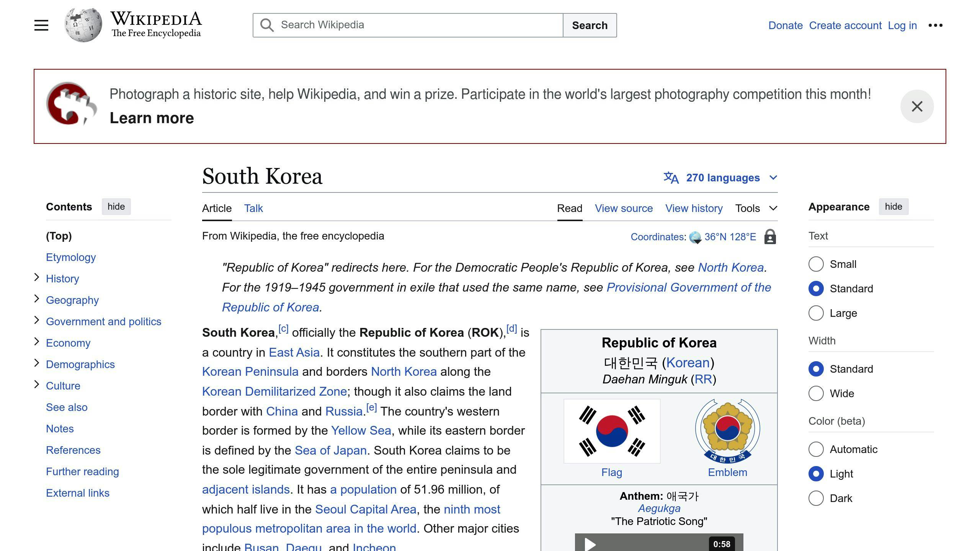This screenshot has height=551, width=980.
Task: Click footnote [c] after South Korea
Action: tap(283, 329)
